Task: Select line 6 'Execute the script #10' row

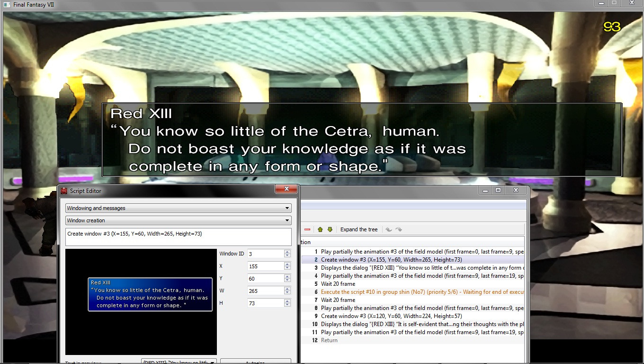Action: pyautogui.click(x=413, y=292)
